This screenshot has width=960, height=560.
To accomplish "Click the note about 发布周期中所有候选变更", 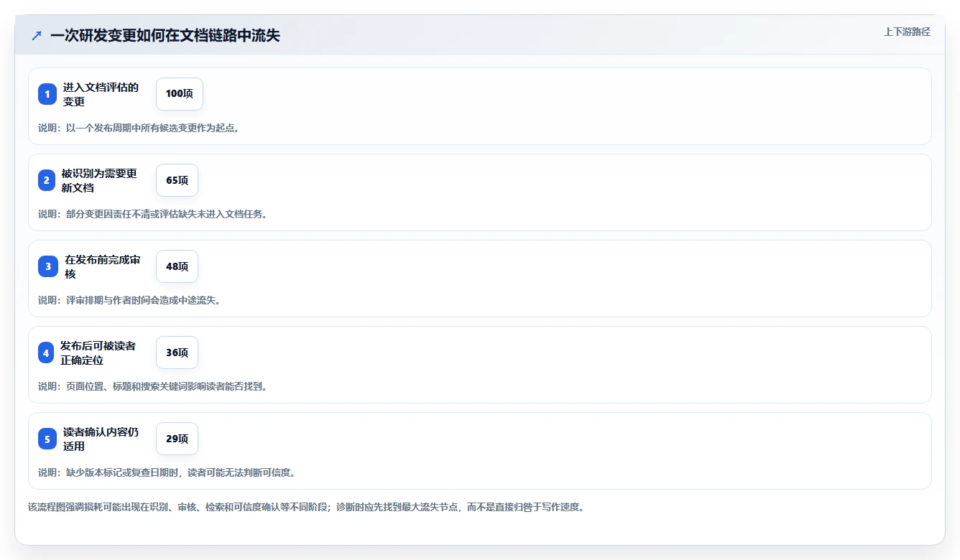I will pos(139,128).
